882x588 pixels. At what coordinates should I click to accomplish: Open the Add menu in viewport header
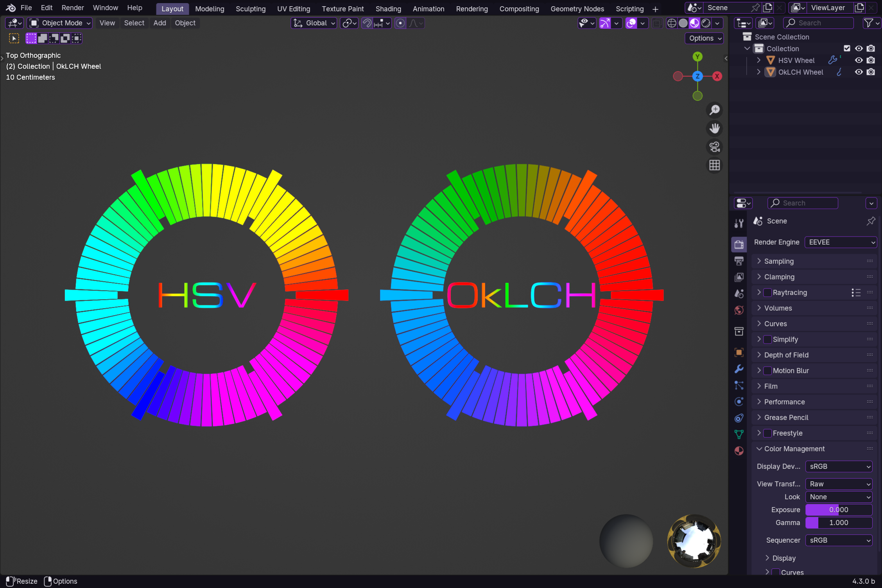(x=160, y=23)
